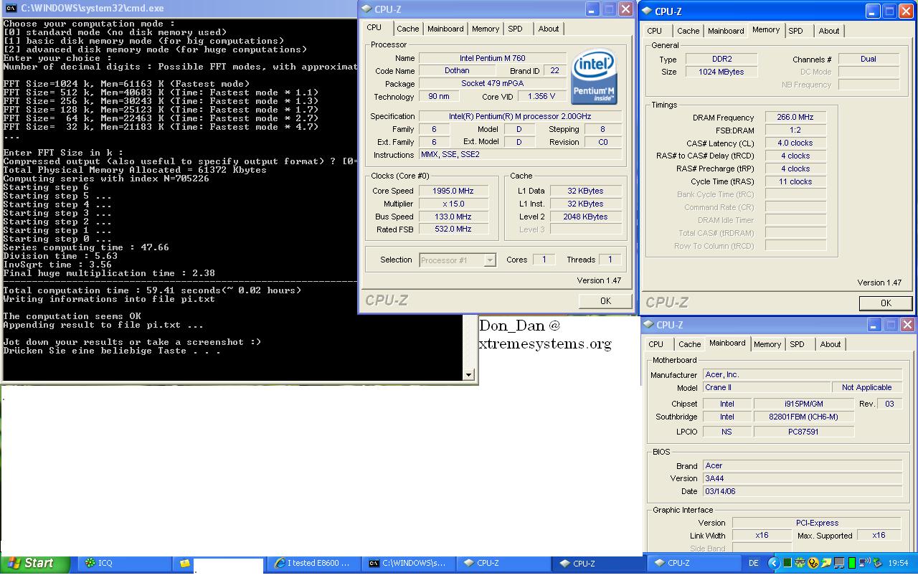Open the stethoscope tray icon
The height and width of the screenshot is (588, 918).
pos(813,563)
